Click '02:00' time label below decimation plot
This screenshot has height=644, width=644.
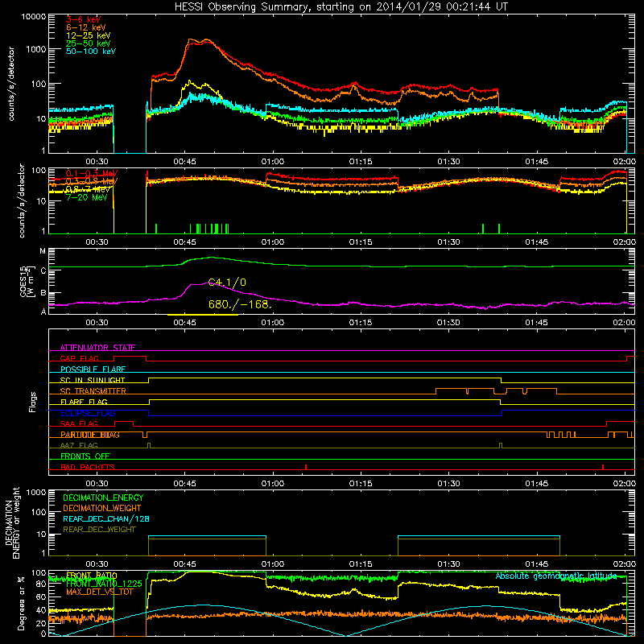click(624, 564)
